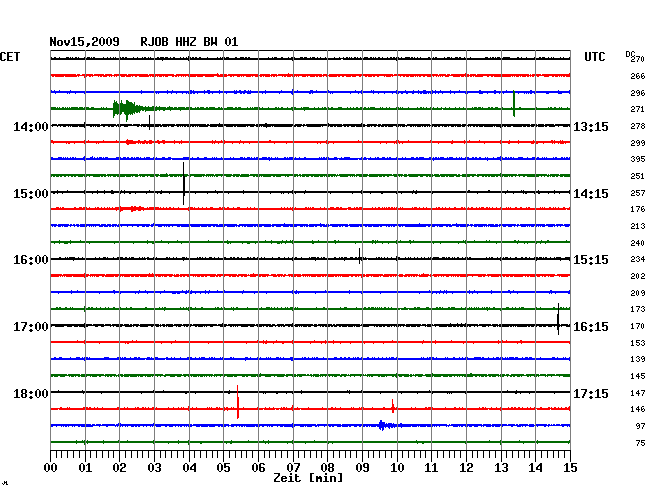Click the DC value 176
Viewport: 650px width, 494px height.
tap(638, 209)
